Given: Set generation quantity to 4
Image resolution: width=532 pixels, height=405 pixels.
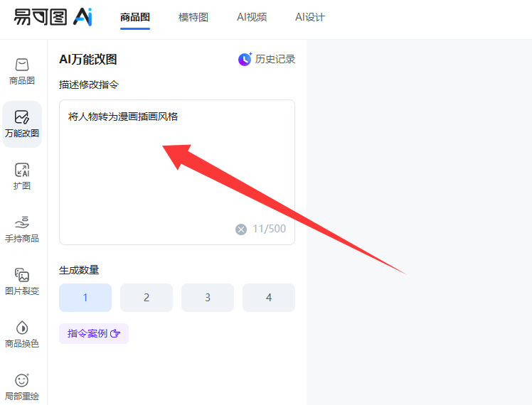Looking at the screenshot, I should tap(269, 298).
